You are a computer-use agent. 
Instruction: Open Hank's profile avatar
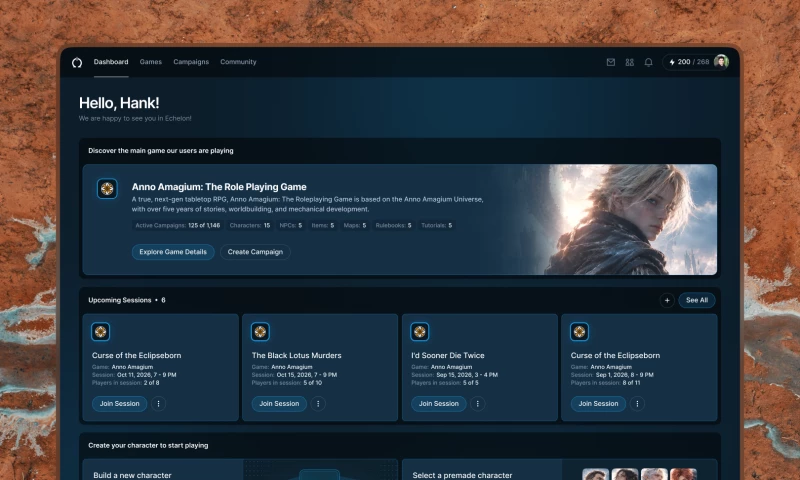(x=721, y=62)
